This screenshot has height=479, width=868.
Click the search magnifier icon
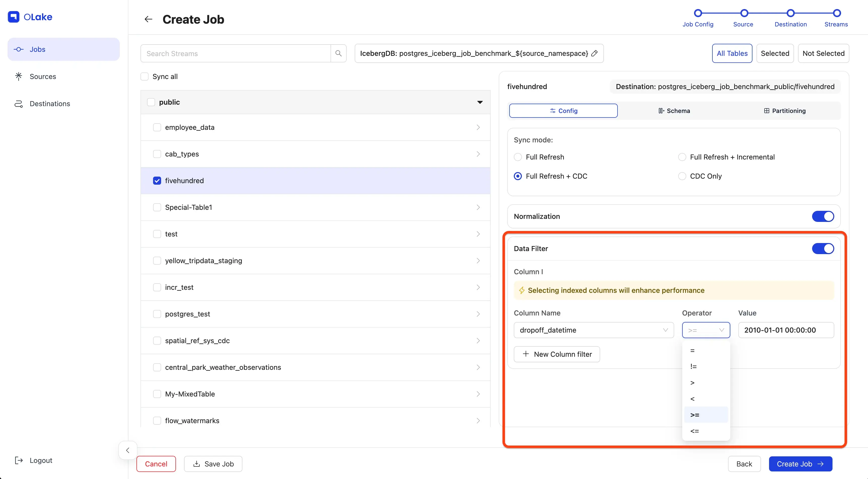tap(338, 53)
